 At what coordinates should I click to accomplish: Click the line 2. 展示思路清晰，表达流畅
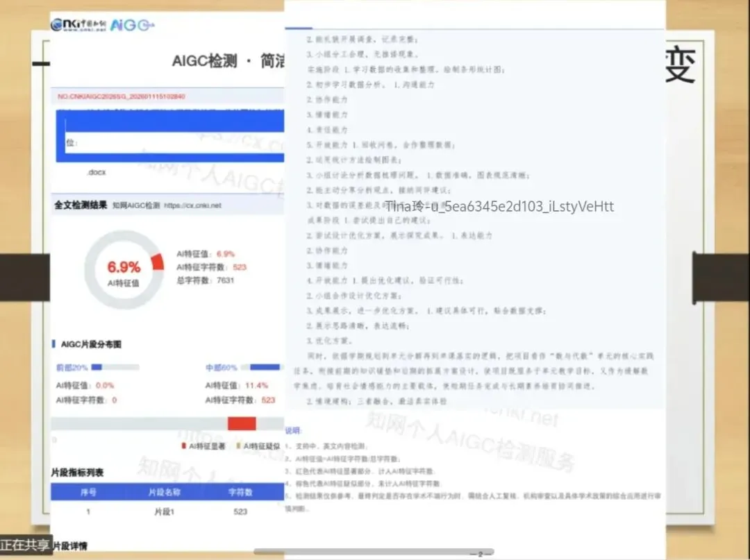(x=358, y=326)
